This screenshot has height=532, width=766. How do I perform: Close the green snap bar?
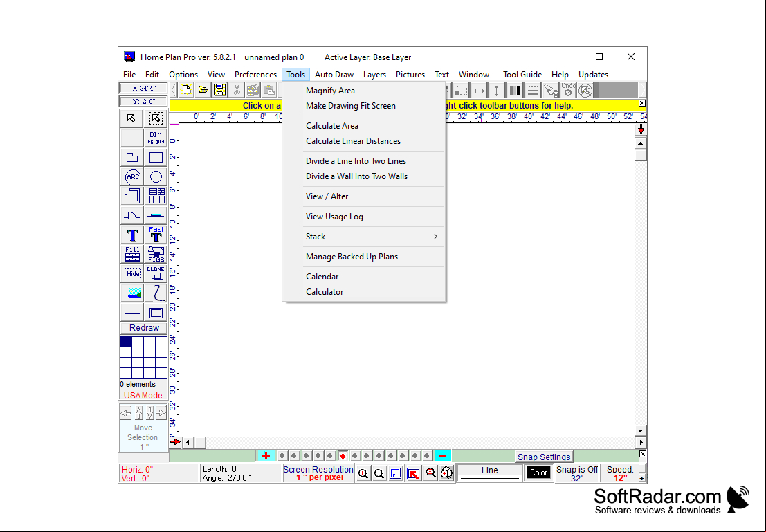click(642, 455)
